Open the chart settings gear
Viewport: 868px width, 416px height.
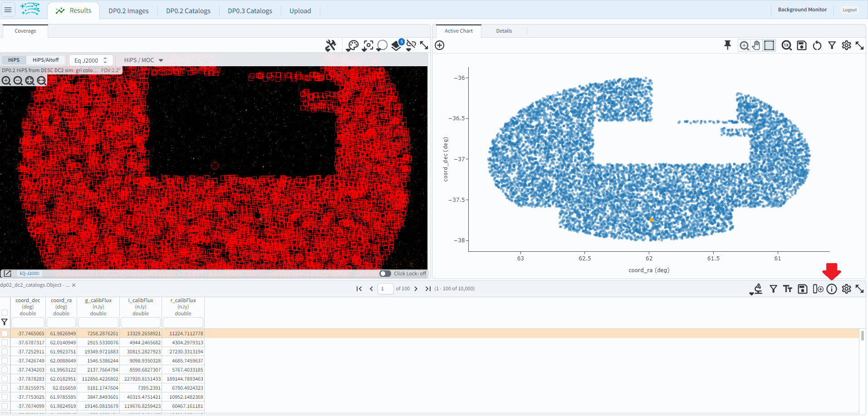[x=846, y=45]
